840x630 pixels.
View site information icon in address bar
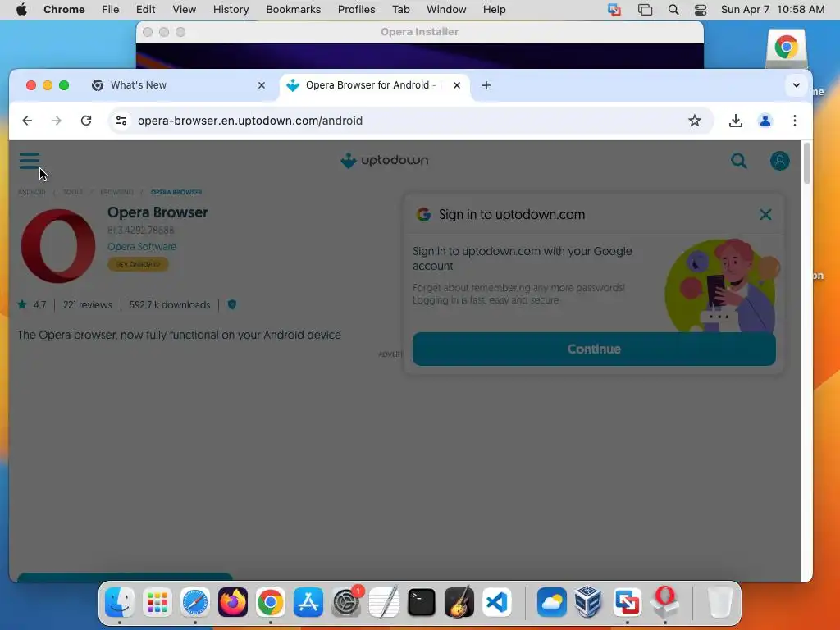click(x=121, y=121)
